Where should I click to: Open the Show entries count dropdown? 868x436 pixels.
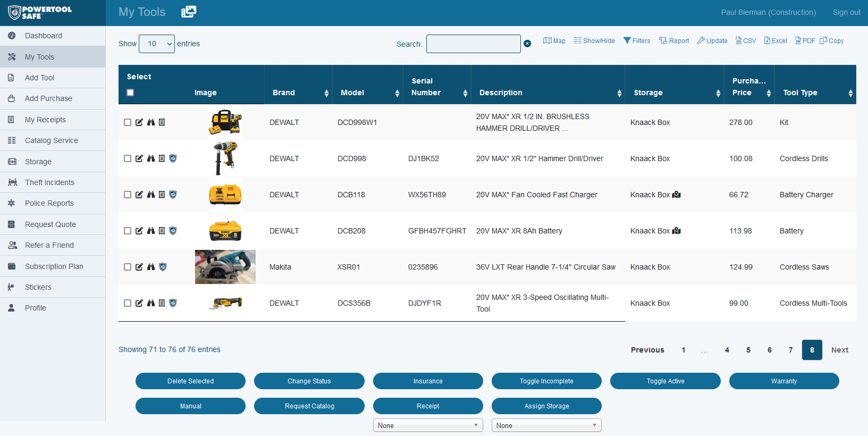(x=157, y=44)
